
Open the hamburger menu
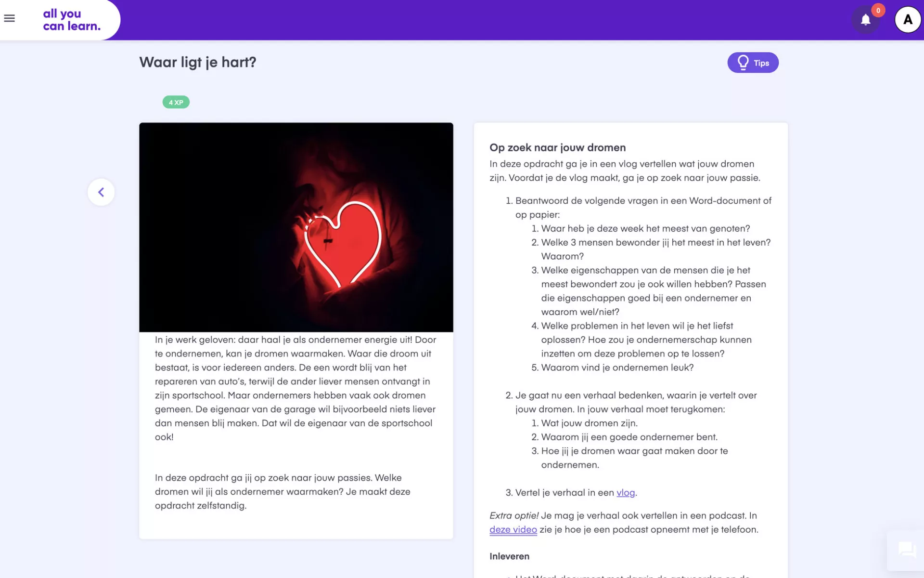pyautogui.click(x=10, y=19)
